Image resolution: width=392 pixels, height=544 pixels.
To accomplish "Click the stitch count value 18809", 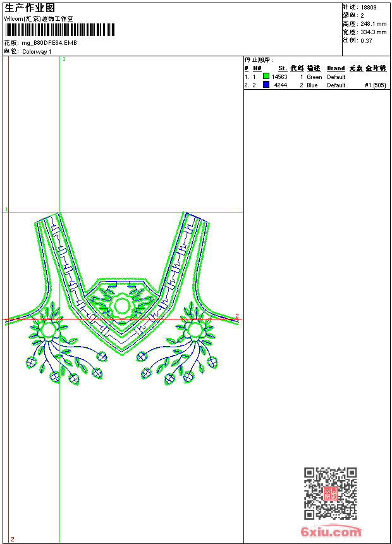I will 369,7.
